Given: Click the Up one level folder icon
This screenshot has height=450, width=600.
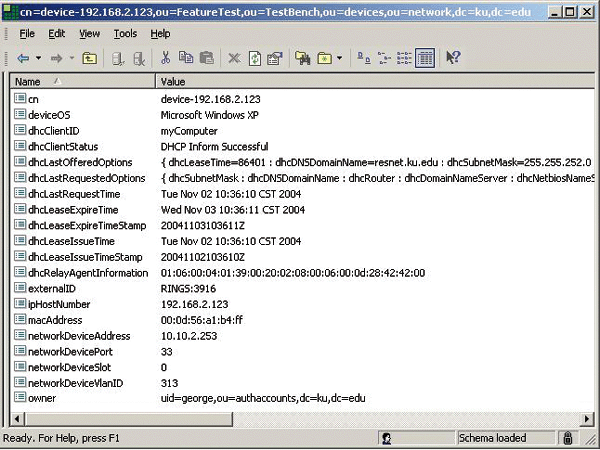Looking at the screenshot, I should tap(90, 58).
